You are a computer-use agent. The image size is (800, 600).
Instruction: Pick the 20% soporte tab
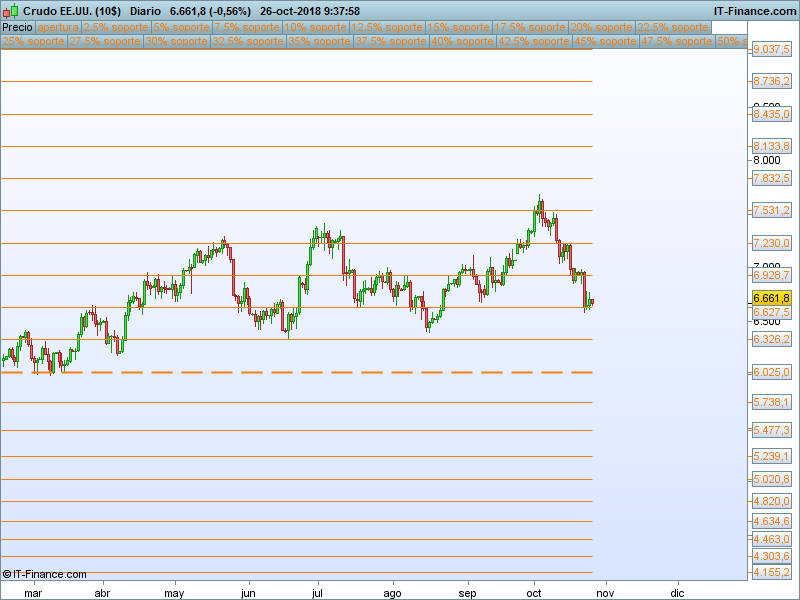[602, 28]
